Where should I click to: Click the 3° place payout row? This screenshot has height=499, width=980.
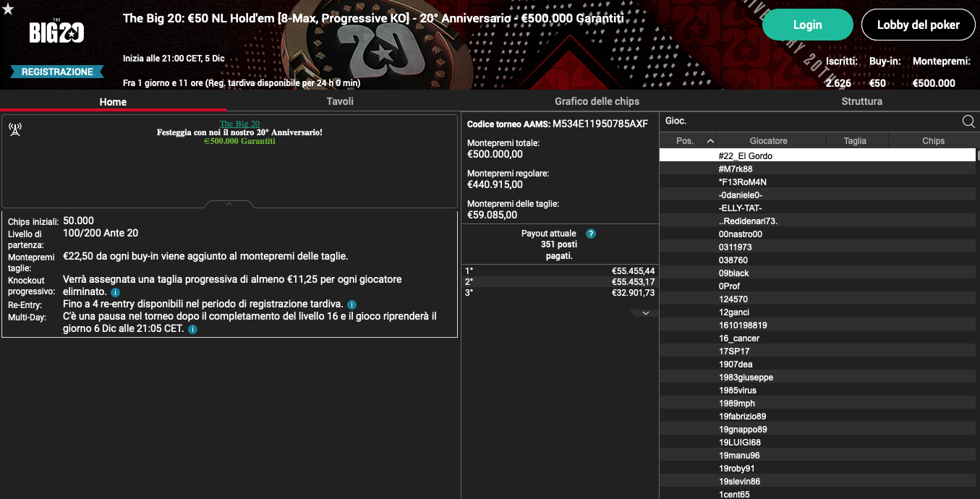point(560,292)
